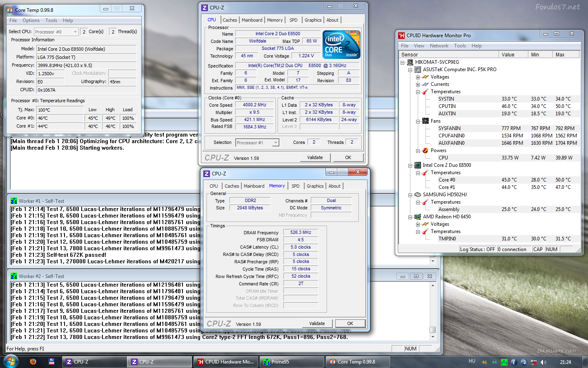Click the ASUSTeK P5K PRO motherboard icon
Screen dimensions: 588x368
(x=418, y=70)
